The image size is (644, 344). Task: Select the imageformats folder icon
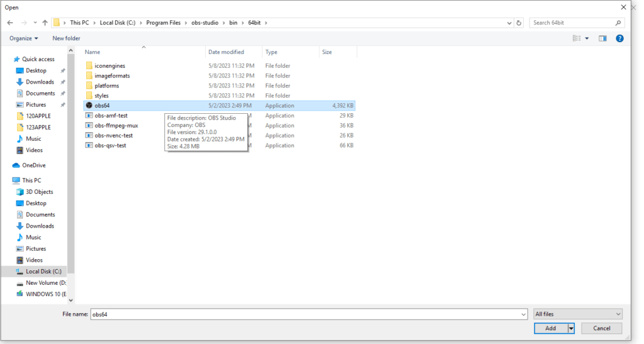pos(89,75)
